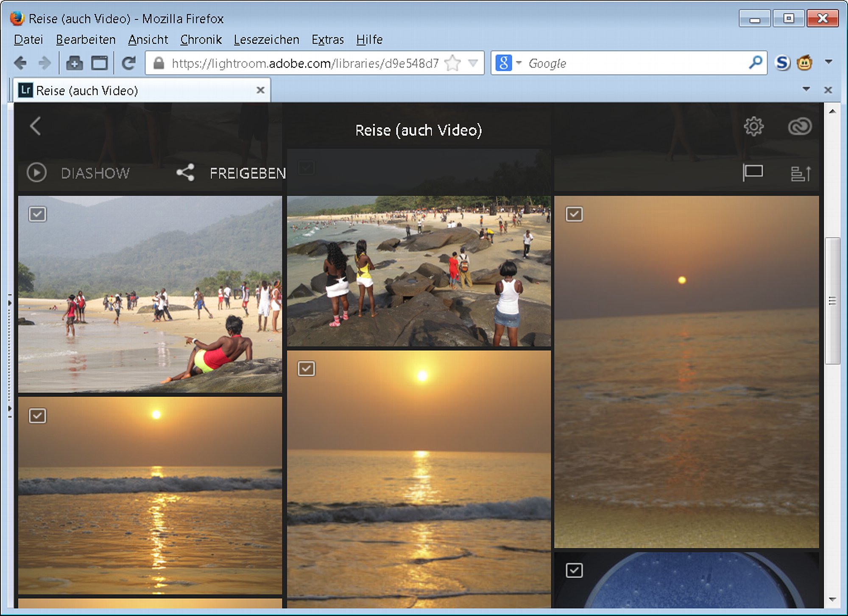Expand the URL bar history dropdown
848x616 pixels.
[x=473, y=63]
